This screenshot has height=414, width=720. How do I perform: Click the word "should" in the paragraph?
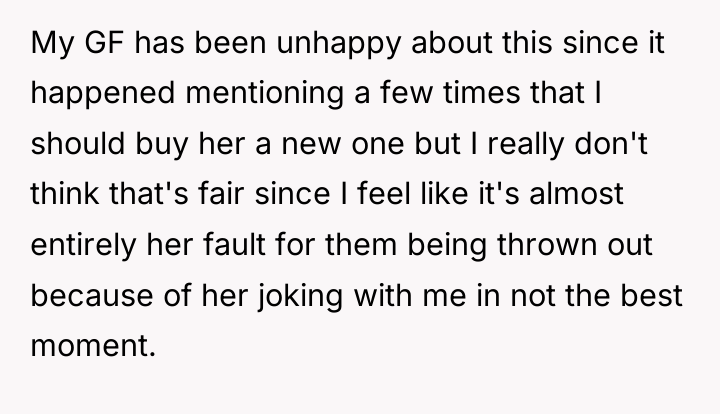78,143
